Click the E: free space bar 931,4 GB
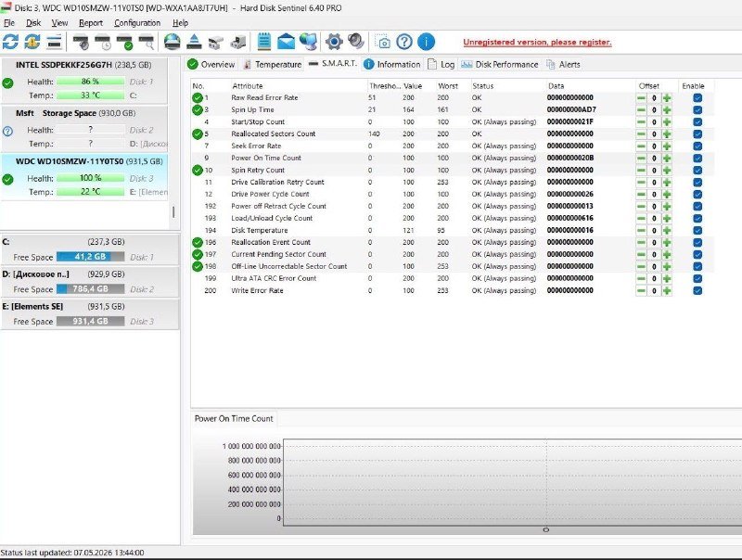Image resolution: width=742 pixels, height=560 pixels. pos(90,321)
